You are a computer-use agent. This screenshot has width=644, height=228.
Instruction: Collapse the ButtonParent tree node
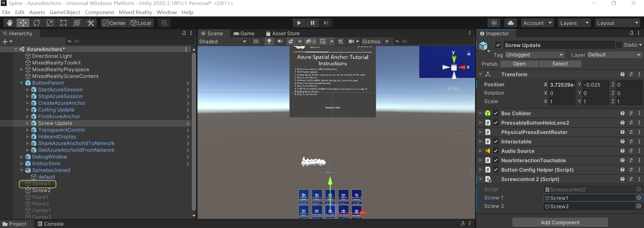[x=21, y=83]
